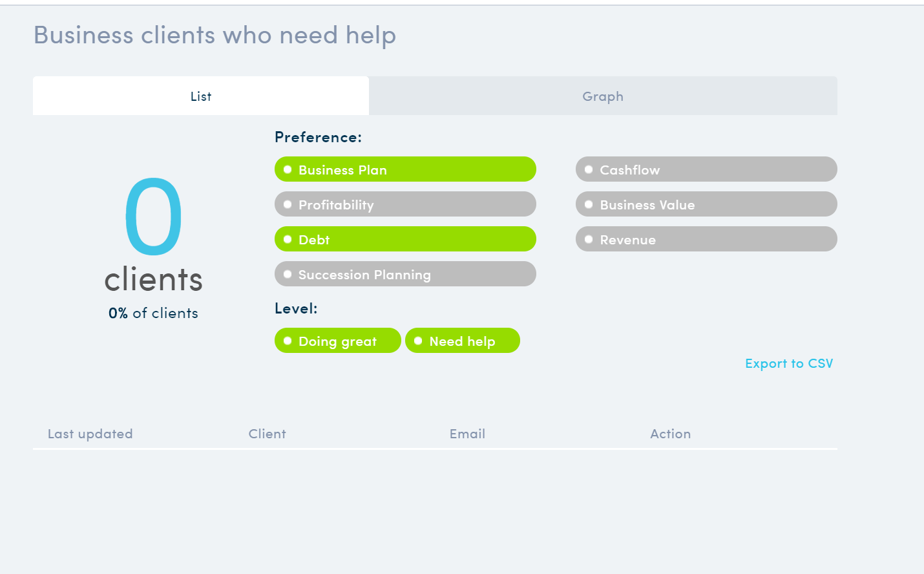Sort by the Last updated column

tap(90, 434)
